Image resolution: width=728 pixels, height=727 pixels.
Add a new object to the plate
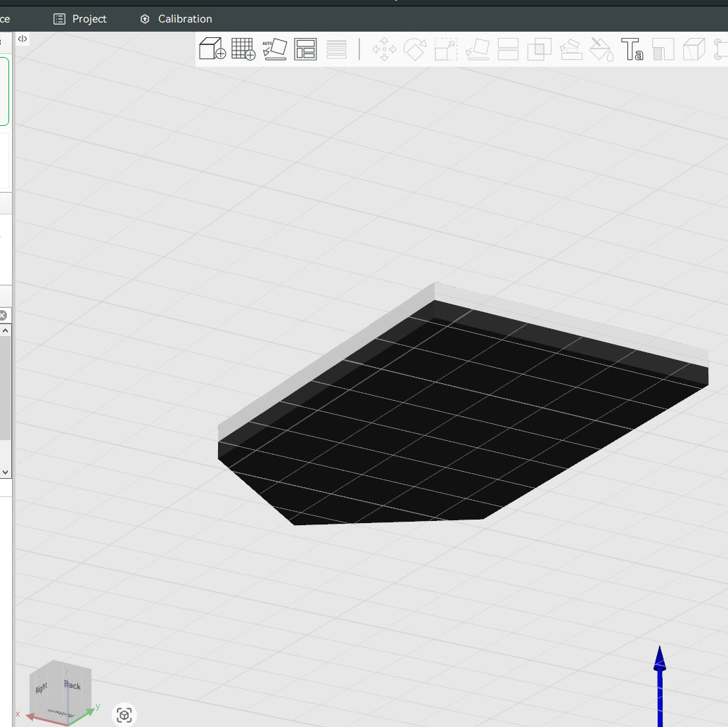pyautogui.click(x=212, y=49)
